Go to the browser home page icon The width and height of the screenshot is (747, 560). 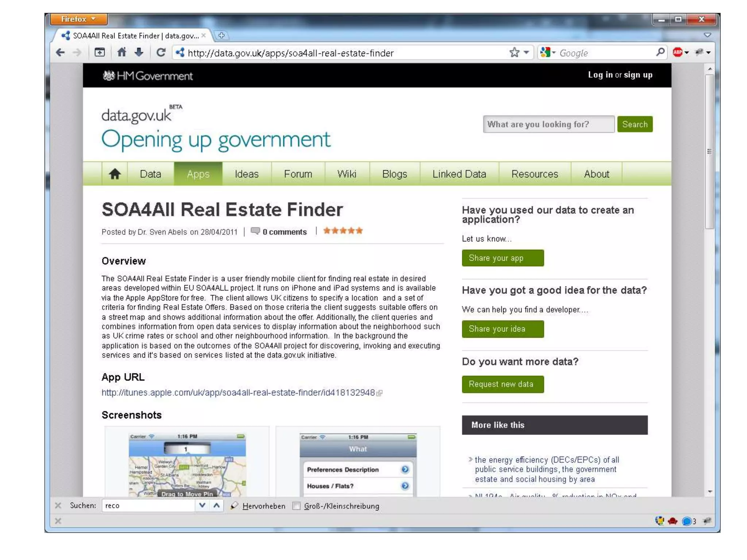click(121, 52)
